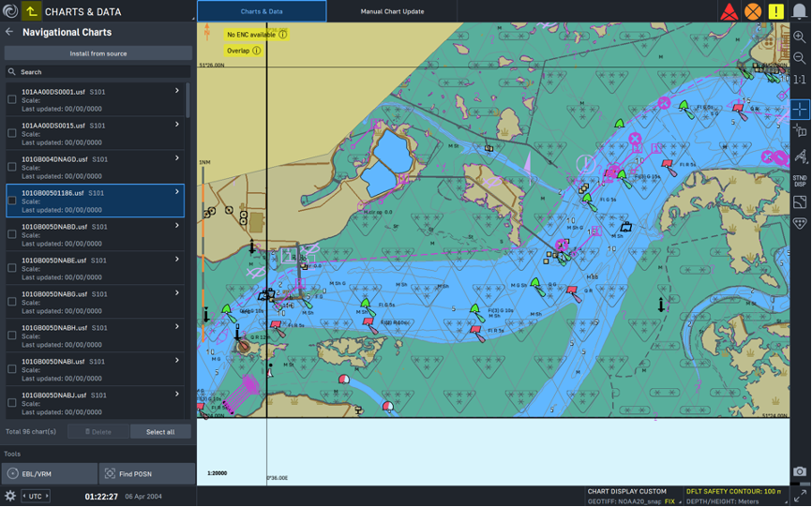Expand chart view to full screen
The width and height of the screenshot is (812, 507).
coord(801,496)
